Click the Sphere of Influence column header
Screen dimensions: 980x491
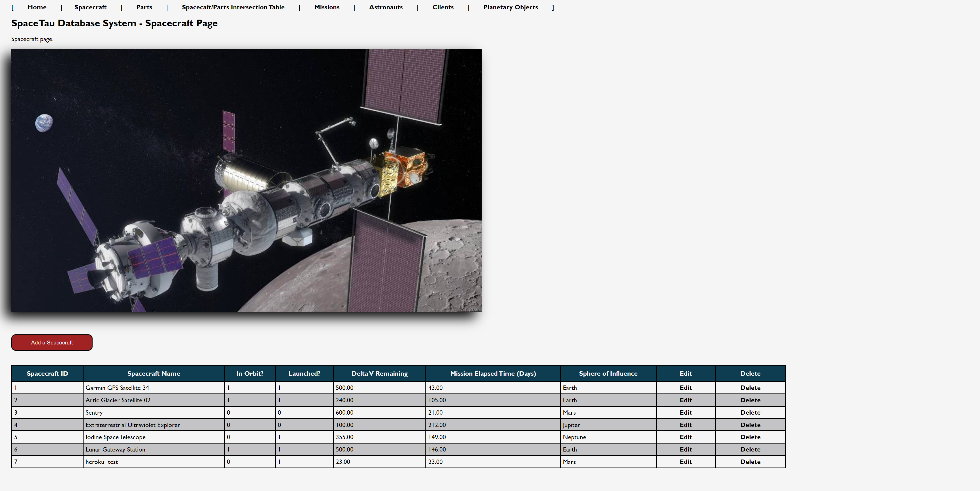(608, 374)
